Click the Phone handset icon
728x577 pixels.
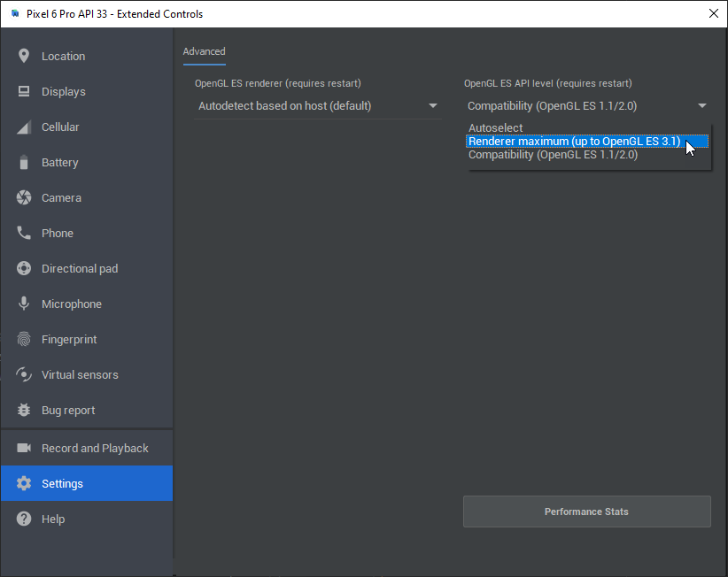coord(24,233)
